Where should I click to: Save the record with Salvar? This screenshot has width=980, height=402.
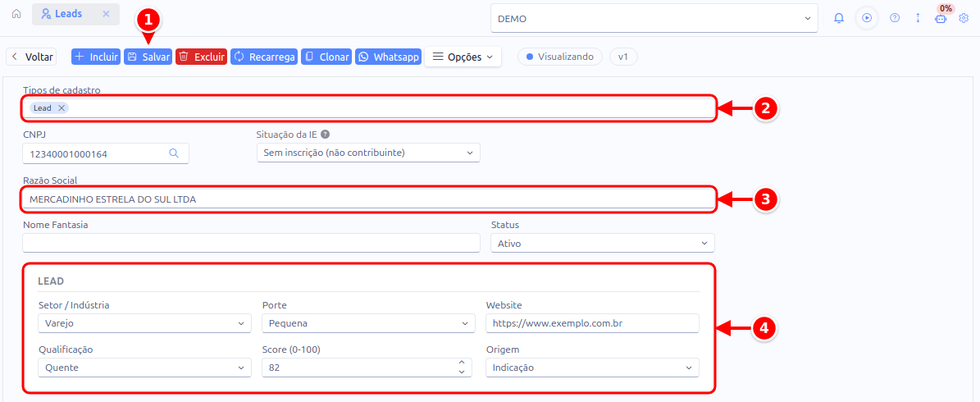click(x=148, y=57)
